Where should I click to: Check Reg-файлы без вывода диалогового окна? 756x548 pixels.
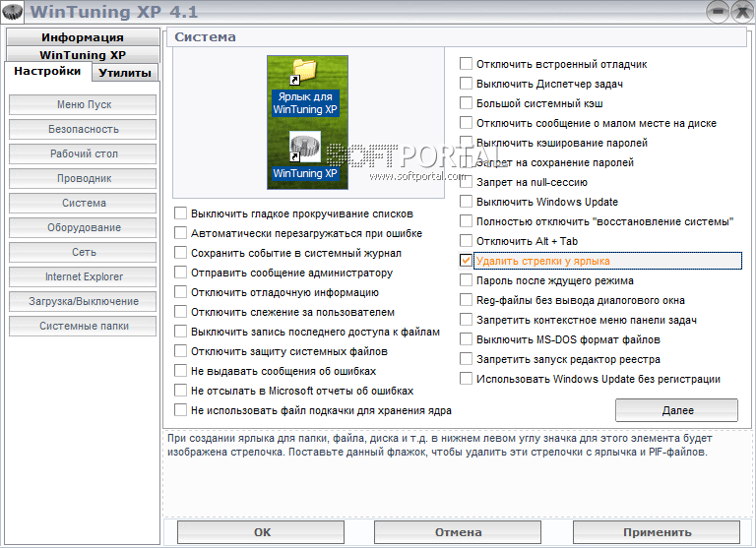[466, 300]
